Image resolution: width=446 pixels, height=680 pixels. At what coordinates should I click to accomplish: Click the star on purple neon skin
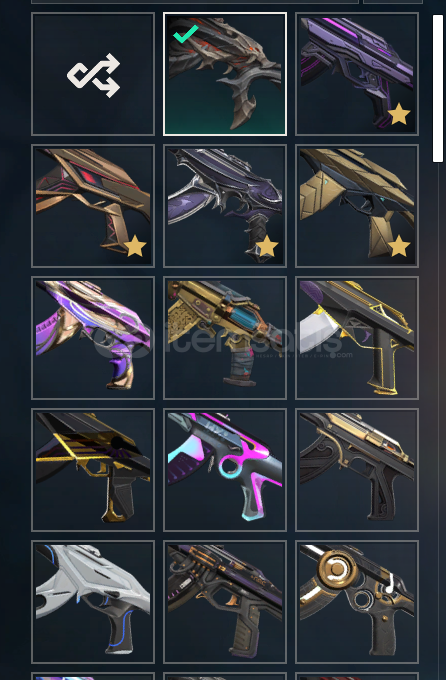click(x=399, y=114)
